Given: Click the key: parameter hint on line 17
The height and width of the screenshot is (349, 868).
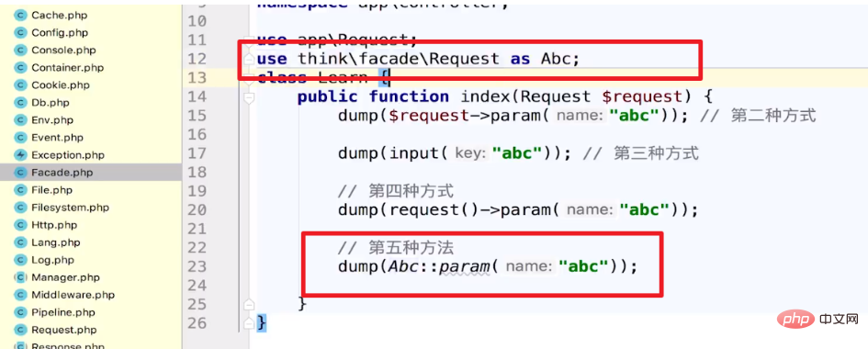Looking at the screenshot, I should (470, 153).
